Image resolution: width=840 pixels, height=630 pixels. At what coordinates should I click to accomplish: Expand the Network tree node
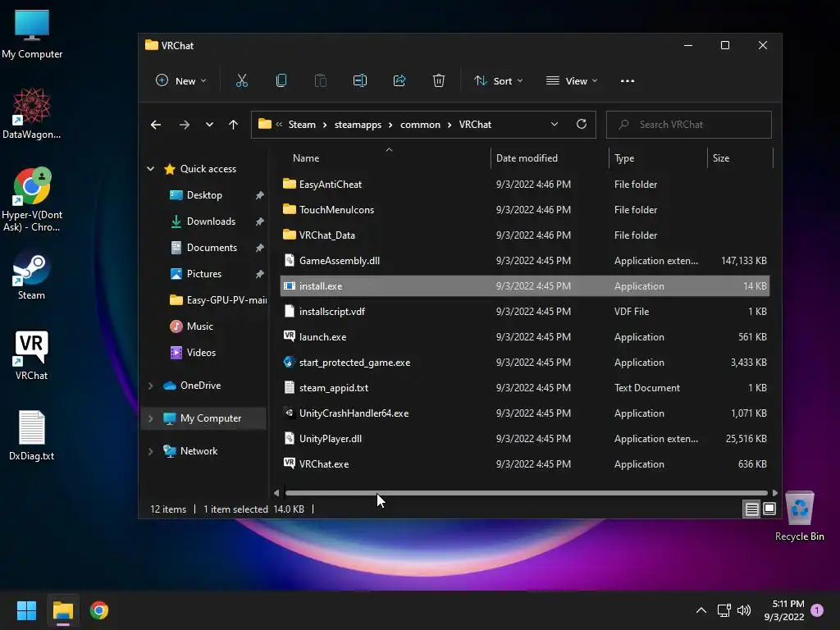click(151, 451)
